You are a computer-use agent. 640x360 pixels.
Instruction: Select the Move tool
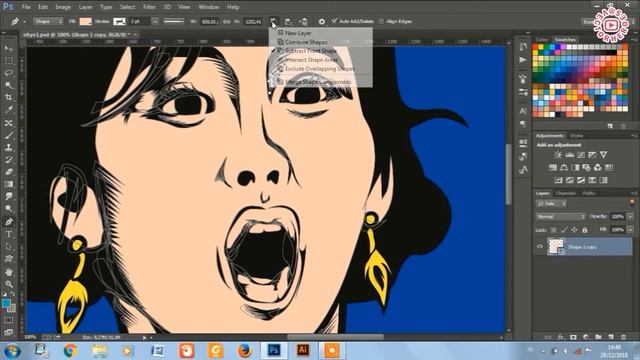[x=9, y=49]
